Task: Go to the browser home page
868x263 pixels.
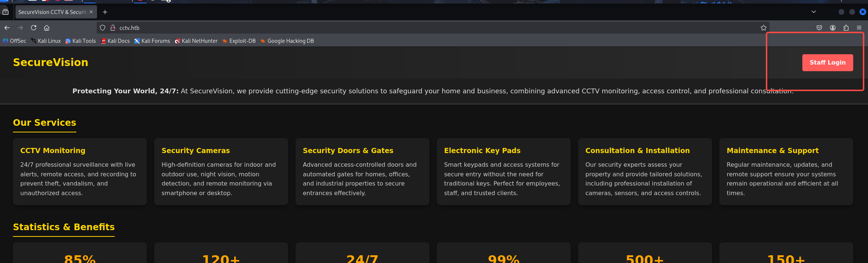Action: [46, 28]
